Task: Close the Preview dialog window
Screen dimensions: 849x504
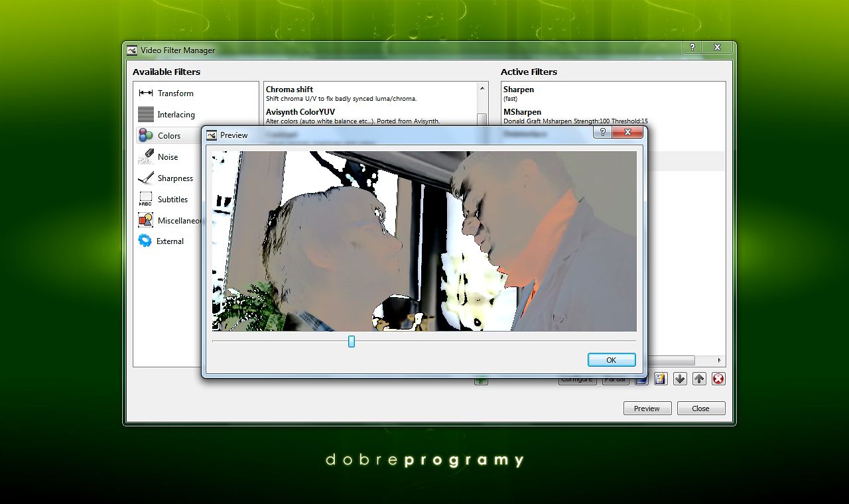Action: 627,133
